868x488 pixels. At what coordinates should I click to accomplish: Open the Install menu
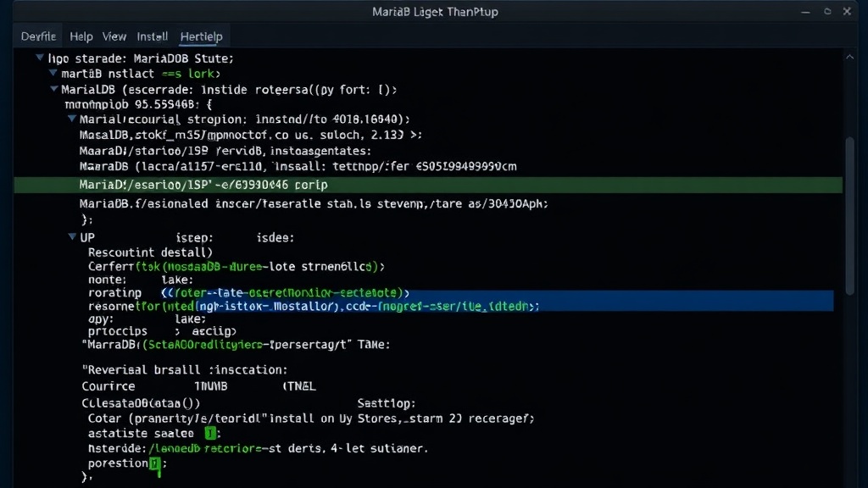(153, 36)
